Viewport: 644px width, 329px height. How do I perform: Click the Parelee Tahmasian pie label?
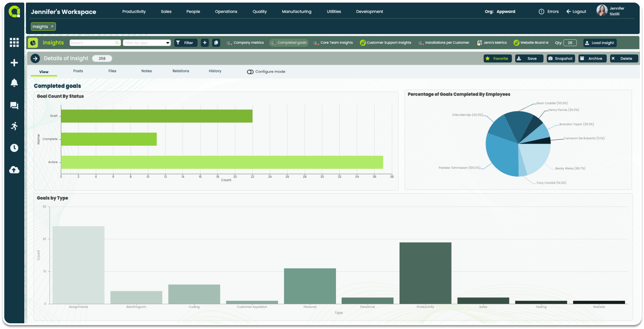tap(460, 168)
